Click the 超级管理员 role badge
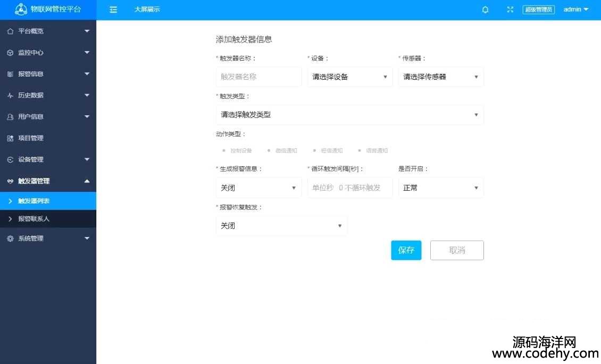Screen dimensions: 601x364 tap(539, 10)
